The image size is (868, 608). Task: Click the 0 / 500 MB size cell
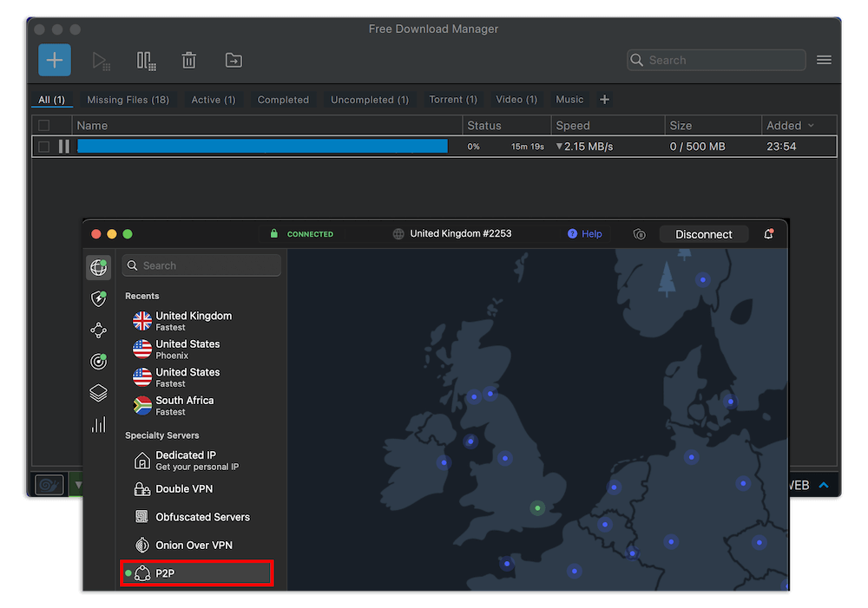pos(698,147)
